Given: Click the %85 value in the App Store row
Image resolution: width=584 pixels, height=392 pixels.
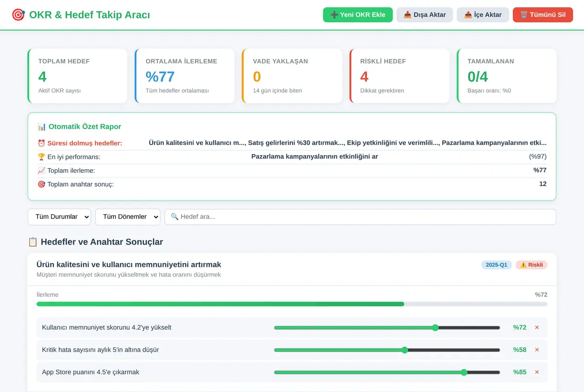Looking at the screenshot, I should 520,372.
